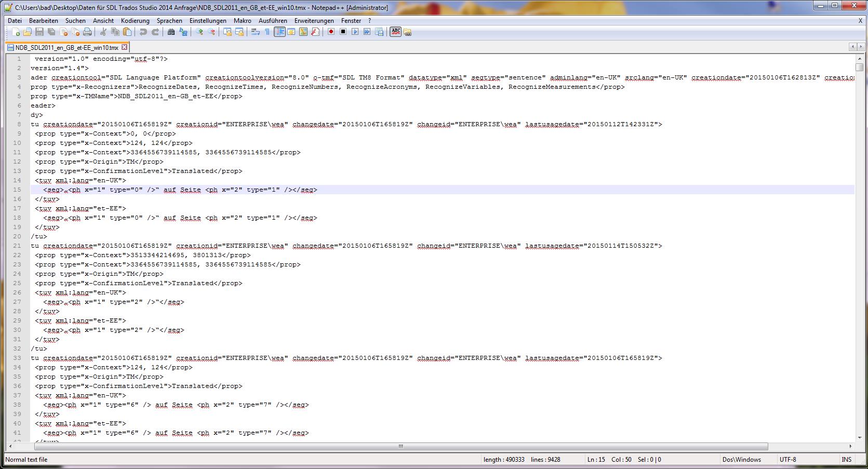Click the vertical scrollbar thumb
This screenshot has height=469, width=868.
click(x=859, y=68)
